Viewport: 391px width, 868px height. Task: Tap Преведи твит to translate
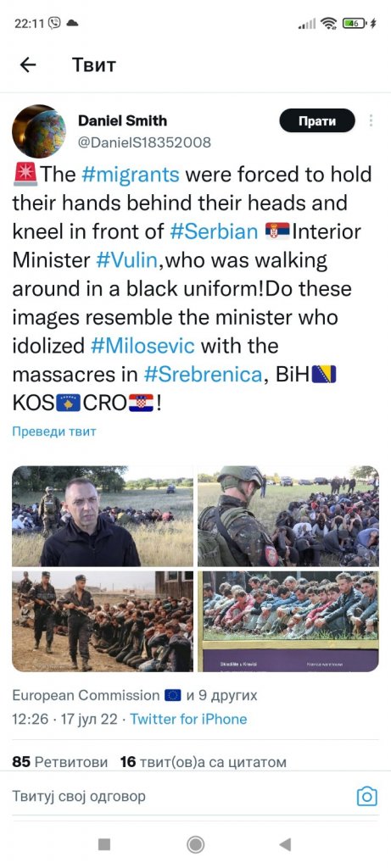pyautogui.click(x=54, y=431)
